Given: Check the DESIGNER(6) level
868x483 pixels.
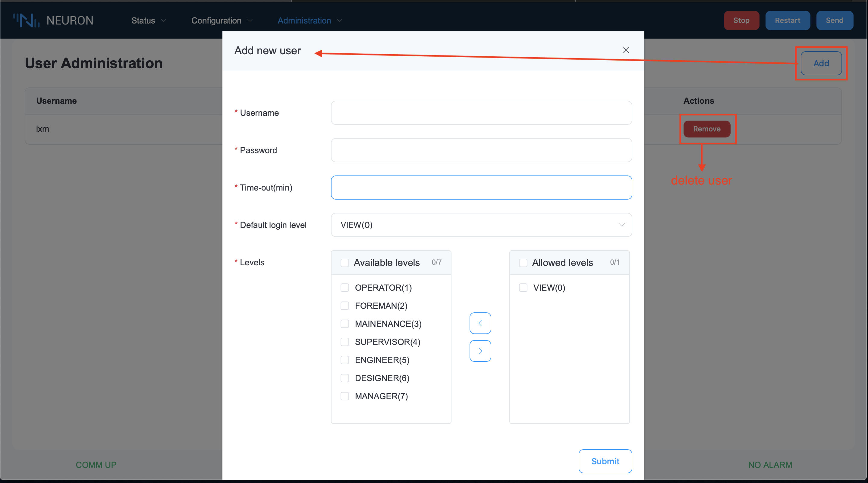Looking at the screenshot, I should (345, 378).
